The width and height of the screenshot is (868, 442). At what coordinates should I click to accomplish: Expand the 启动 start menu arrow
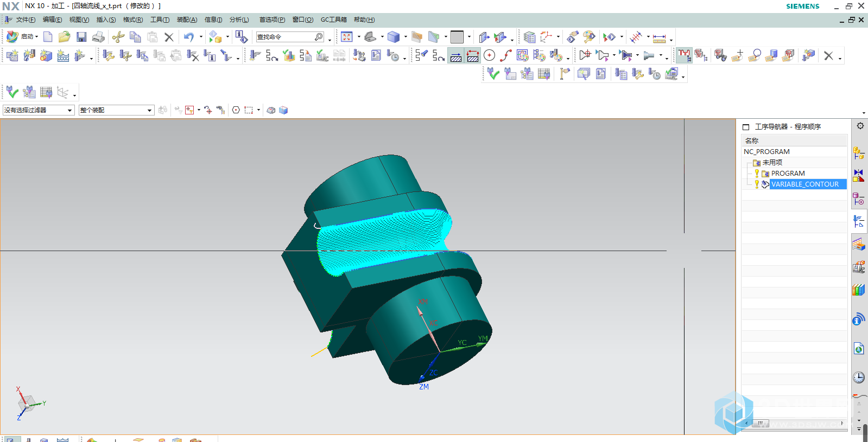(36, 37)
